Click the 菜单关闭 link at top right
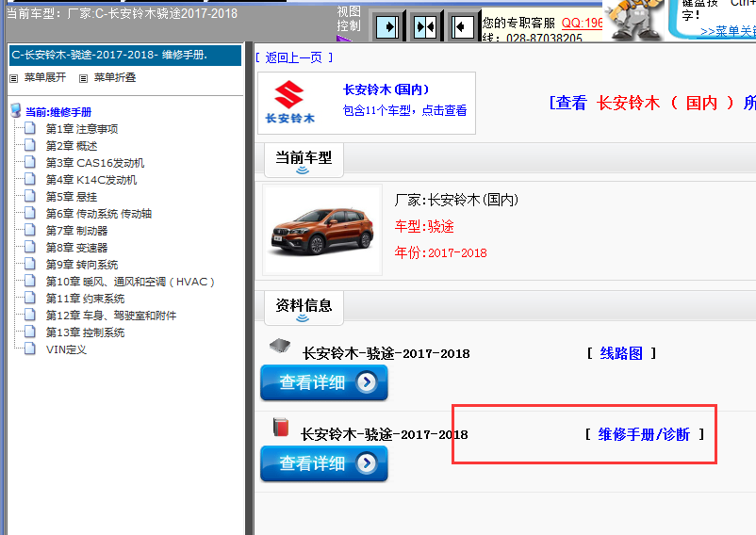 coord(728,32)
